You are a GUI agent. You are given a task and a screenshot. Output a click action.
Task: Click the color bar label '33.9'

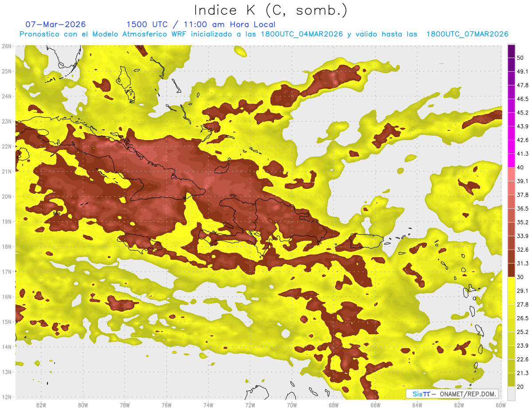point(523,236)
